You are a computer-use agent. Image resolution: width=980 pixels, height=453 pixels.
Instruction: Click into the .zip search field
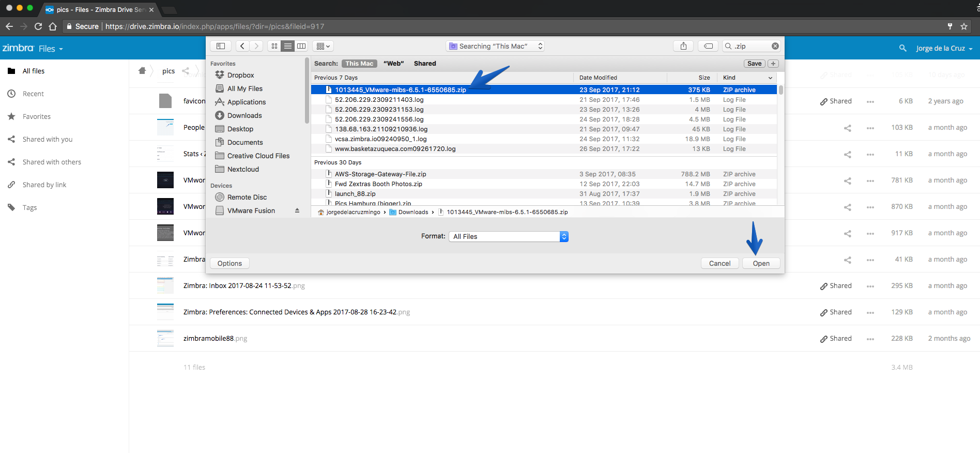tap(751, 46)
